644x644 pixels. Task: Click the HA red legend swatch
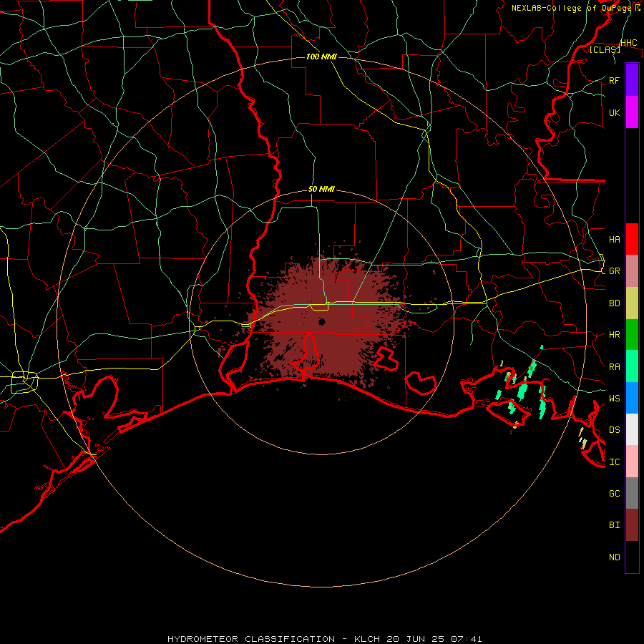tap(632, 239)
